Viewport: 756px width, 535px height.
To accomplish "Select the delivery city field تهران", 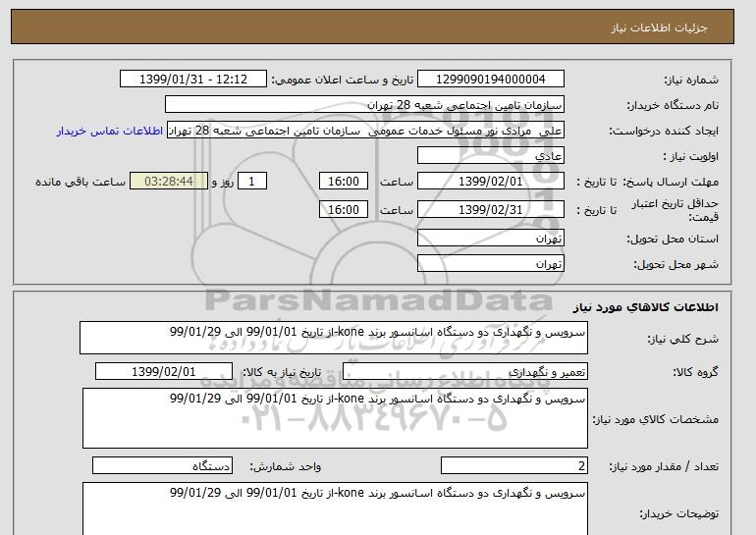I will coord(490,264).
